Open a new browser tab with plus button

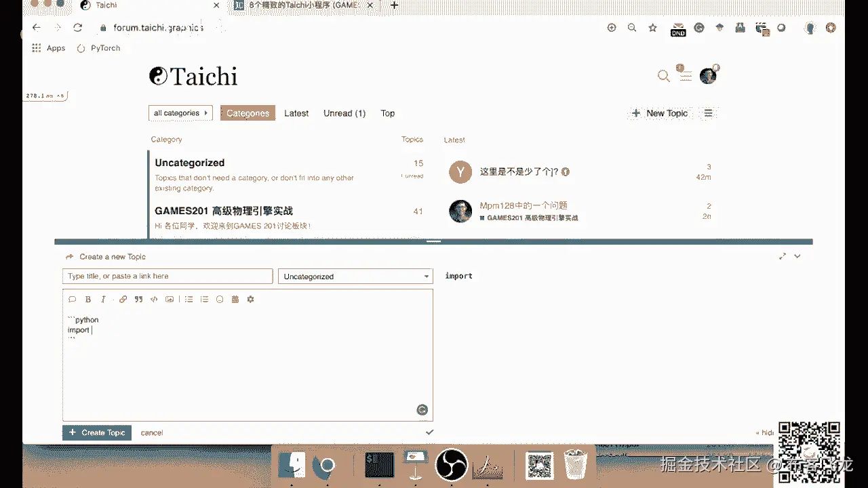tap(394, 5)
